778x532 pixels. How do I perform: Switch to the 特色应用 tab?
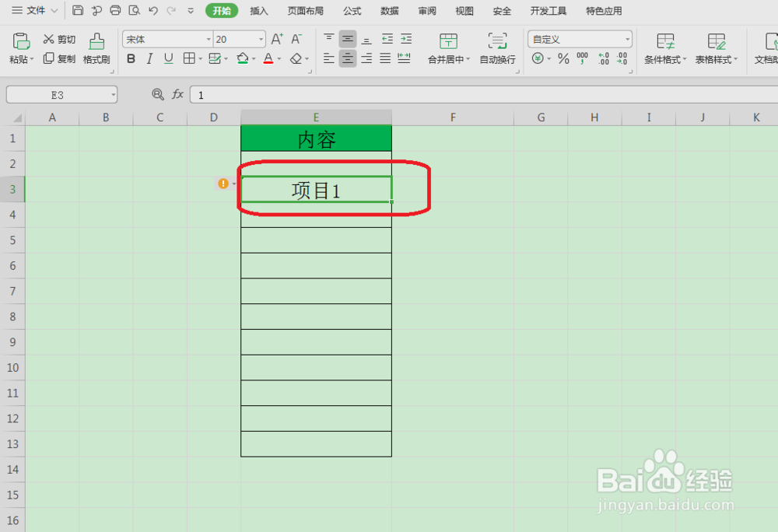coord(604,11)
